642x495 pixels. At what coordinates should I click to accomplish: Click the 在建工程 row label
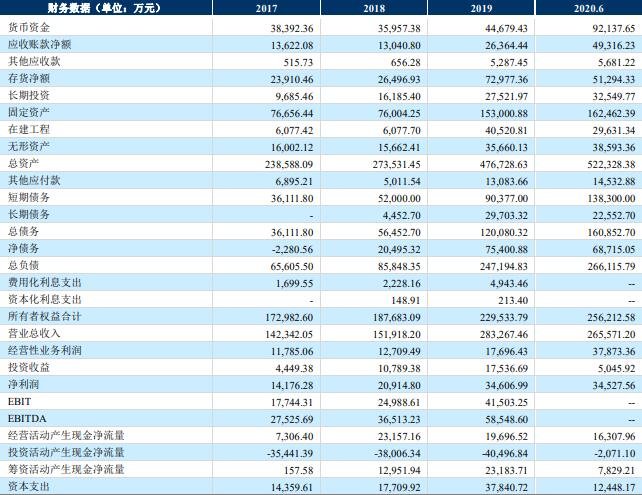pos(29,129)
